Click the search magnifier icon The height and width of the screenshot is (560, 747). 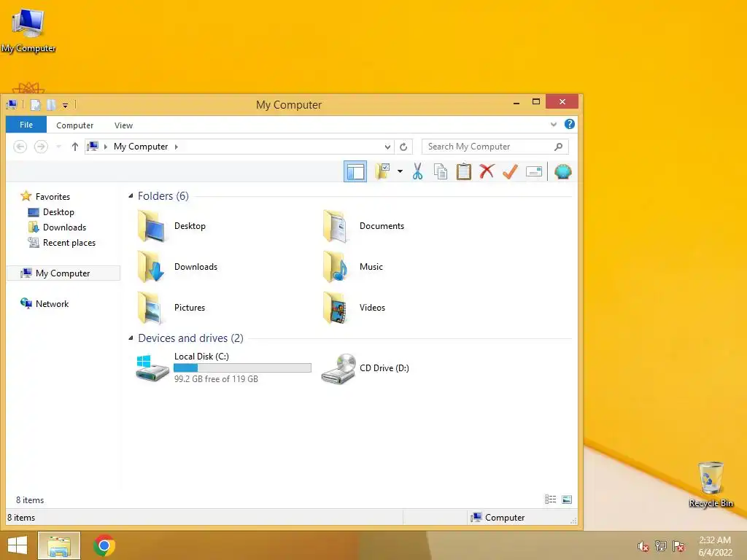(x=558, y=147)
